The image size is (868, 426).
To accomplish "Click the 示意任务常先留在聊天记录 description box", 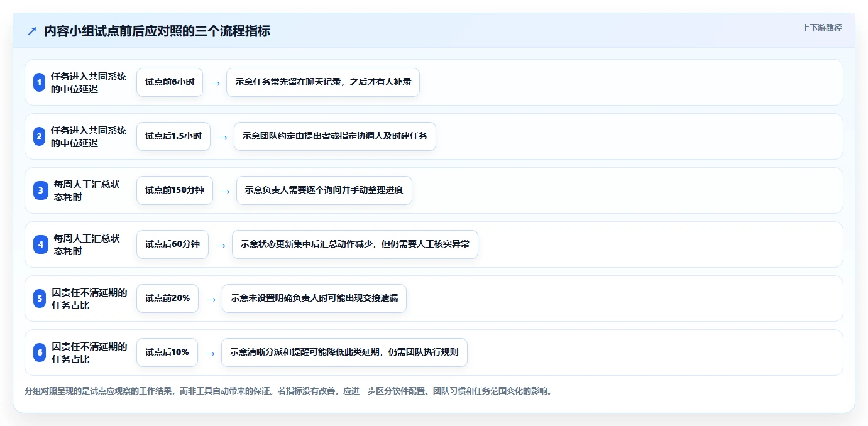I will pyautogui.click(x=323, y=82).
